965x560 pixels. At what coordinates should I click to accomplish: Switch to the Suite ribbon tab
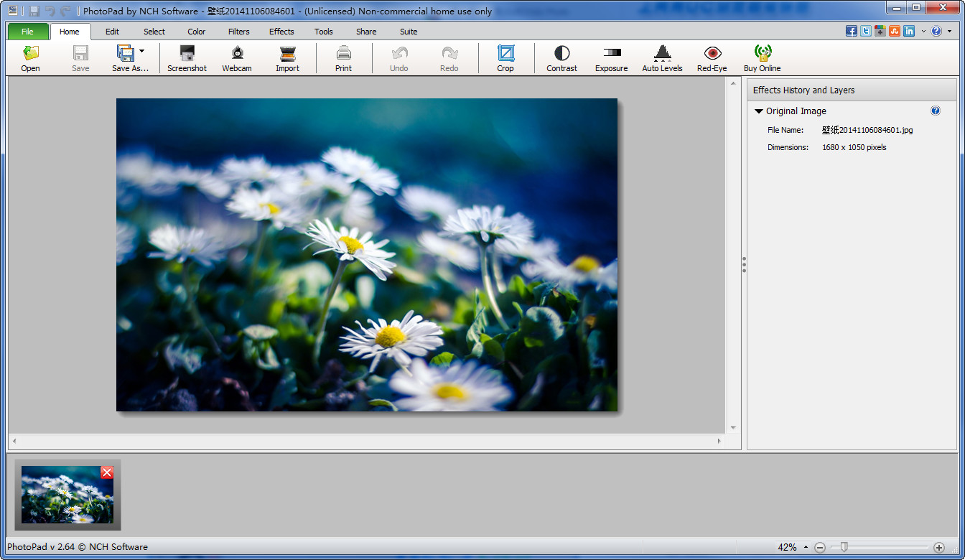click(x=409, y=32)
